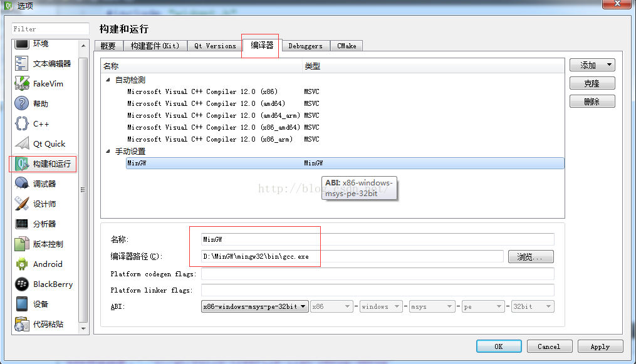The height and width of the screenshot is (364, 636).
Task: Click the 删除 delete button
Action: tap(592, 101)
